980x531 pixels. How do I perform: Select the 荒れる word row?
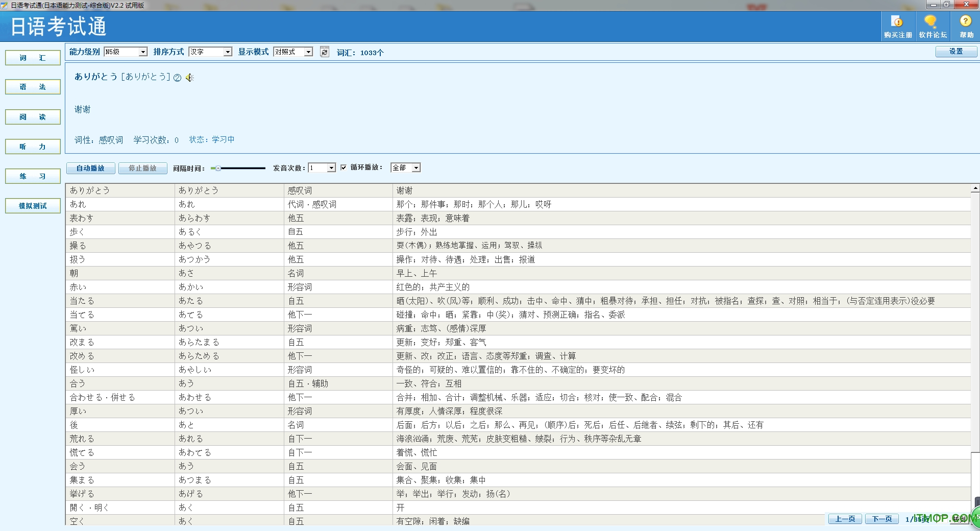tap(518, 439)
